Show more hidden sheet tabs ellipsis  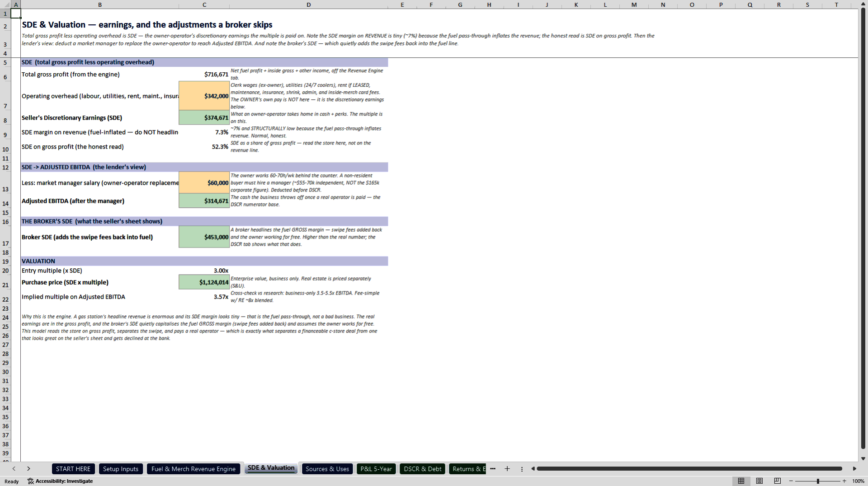point(493,469)
